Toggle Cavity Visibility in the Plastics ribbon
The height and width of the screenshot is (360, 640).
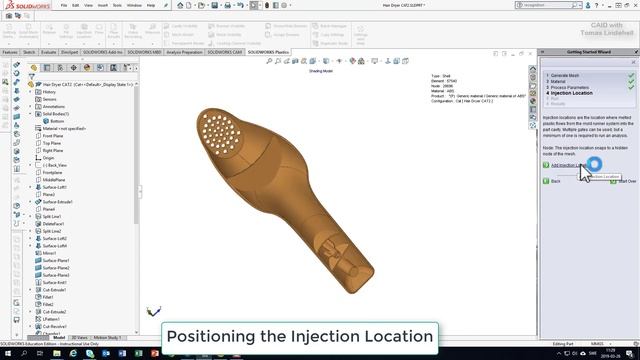[180, 26]
